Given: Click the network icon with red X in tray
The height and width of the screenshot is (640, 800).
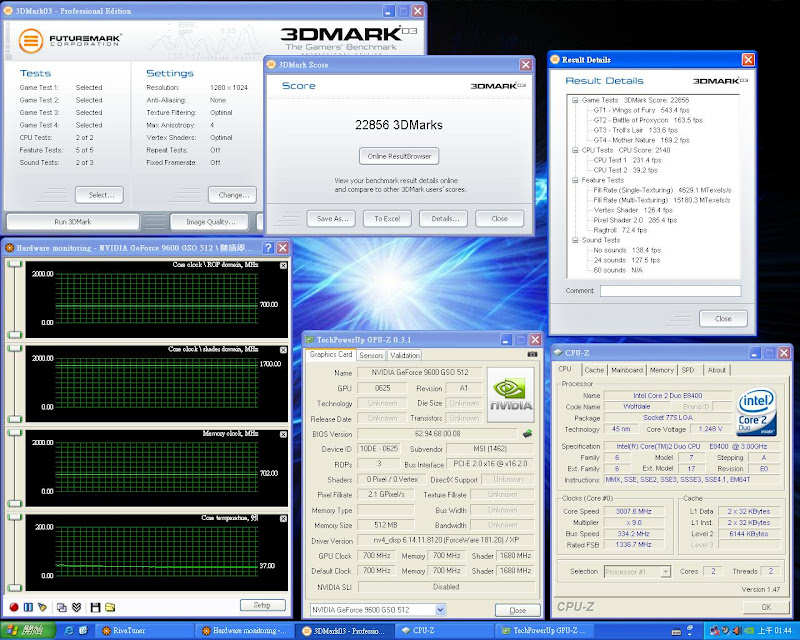Looking at the screenshot, I should (x=714, y=631).
